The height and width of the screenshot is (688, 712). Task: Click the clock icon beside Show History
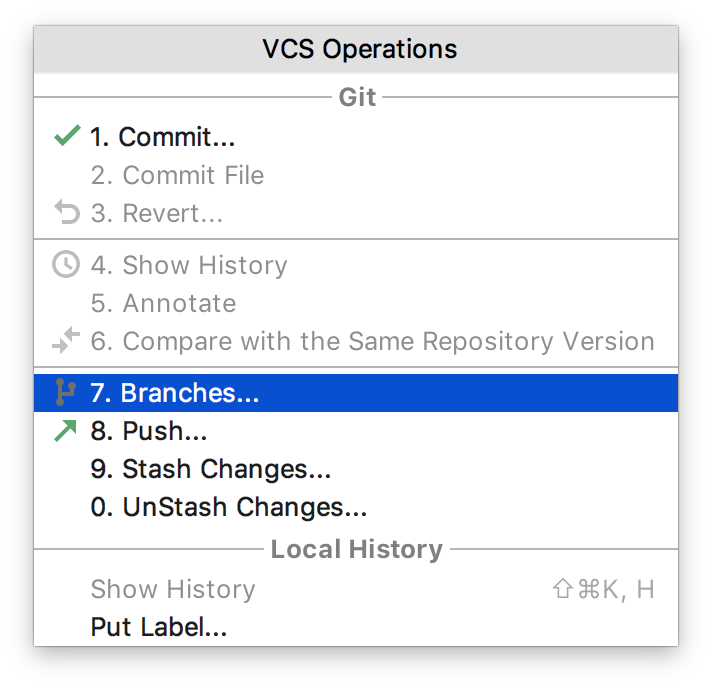coord(66,264)
